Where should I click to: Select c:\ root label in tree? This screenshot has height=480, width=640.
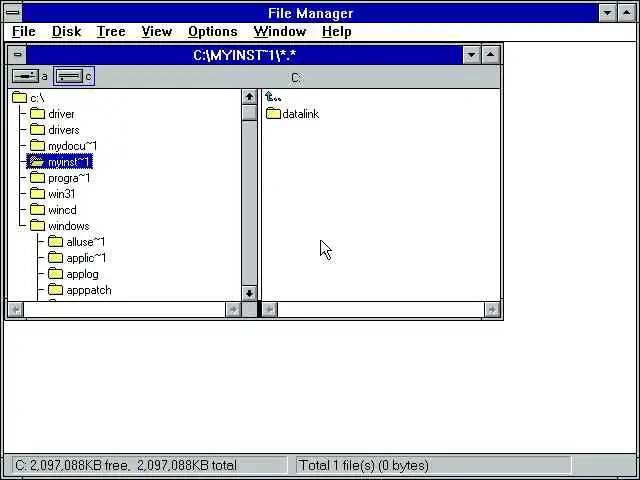point(37,98)
